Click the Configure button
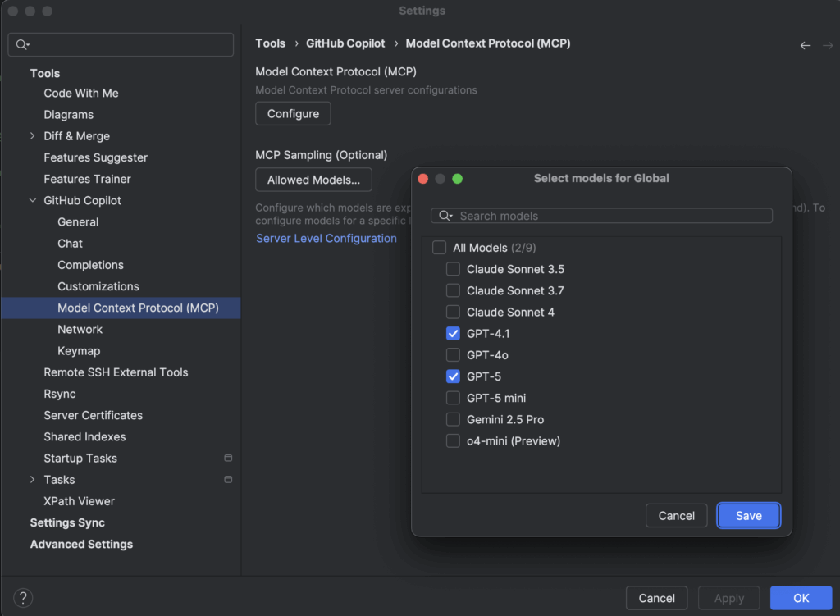The height and width of the screenshot is (616, 840). (293, 113)
